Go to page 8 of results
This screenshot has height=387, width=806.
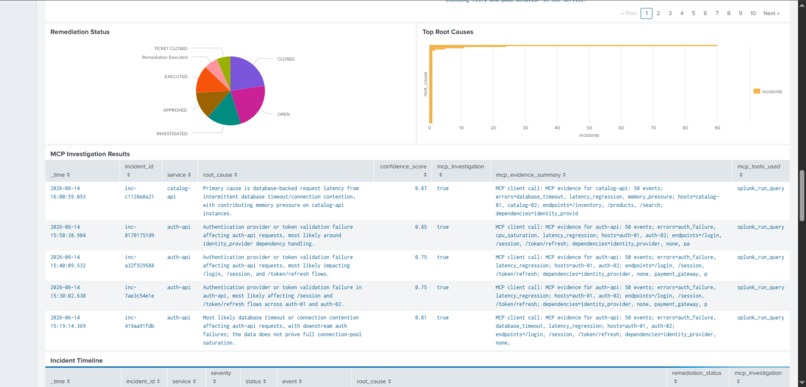(x=729, y=13)
